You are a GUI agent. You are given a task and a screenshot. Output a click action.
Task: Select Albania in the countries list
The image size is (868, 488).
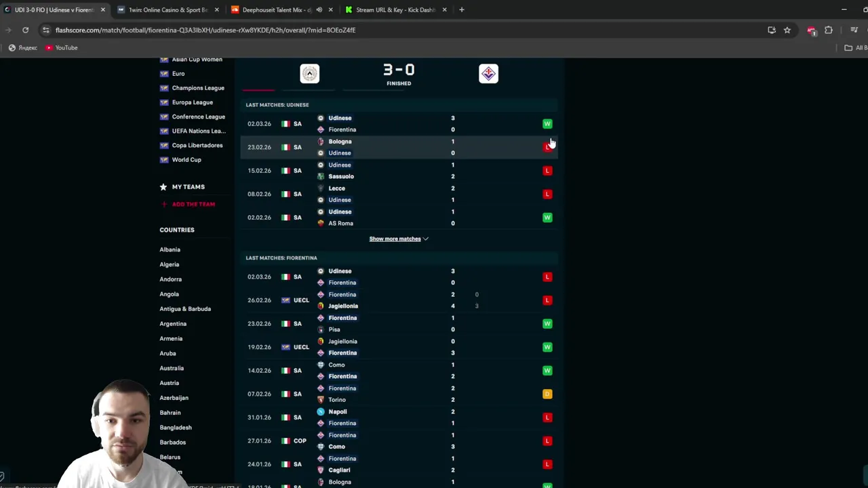(170, 249)
